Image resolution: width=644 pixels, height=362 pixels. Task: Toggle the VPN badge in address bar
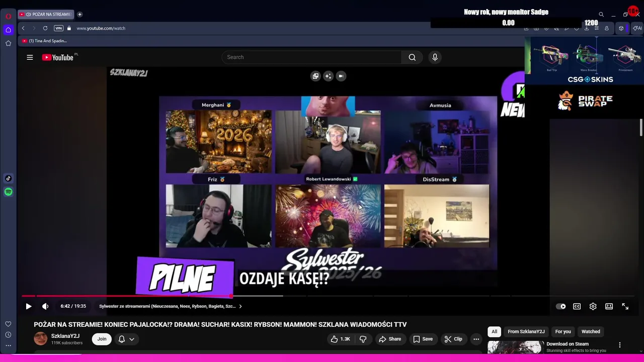click(59, 28)
